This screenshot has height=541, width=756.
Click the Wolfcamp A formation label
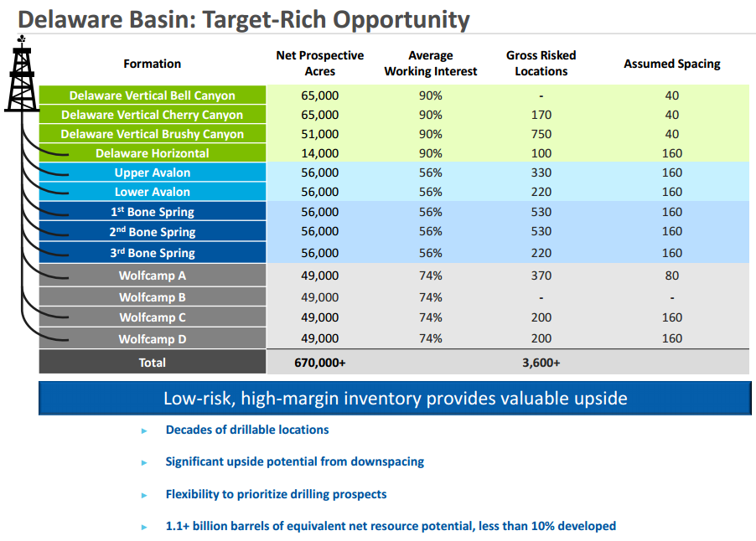point(153,276)
